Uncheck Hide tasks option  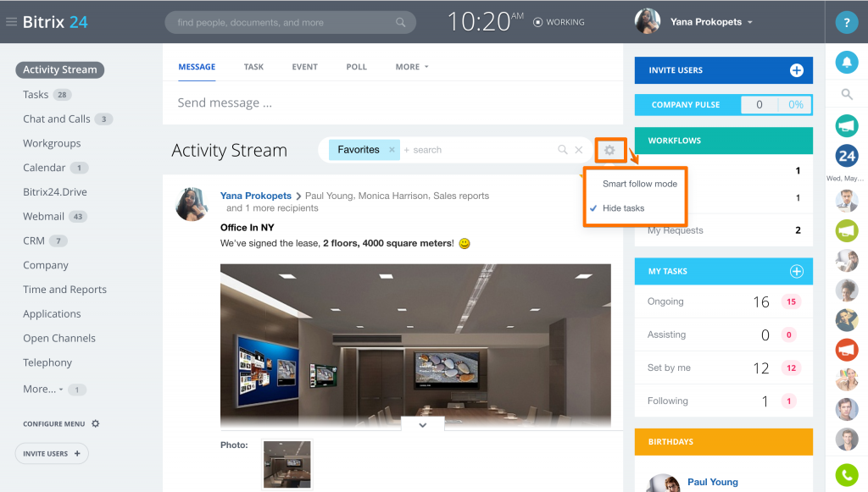(623, 208)
